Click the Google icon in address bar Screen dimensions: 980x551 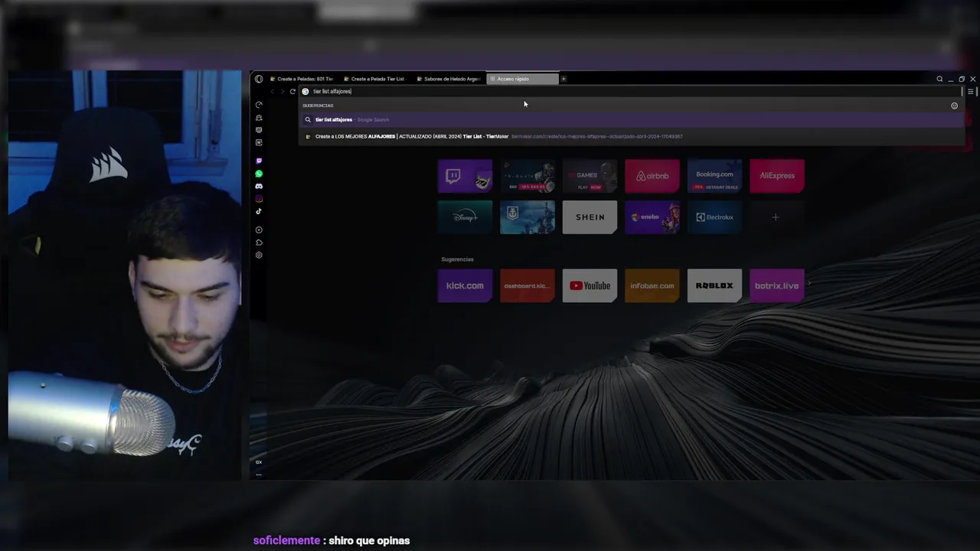(305, 91)
